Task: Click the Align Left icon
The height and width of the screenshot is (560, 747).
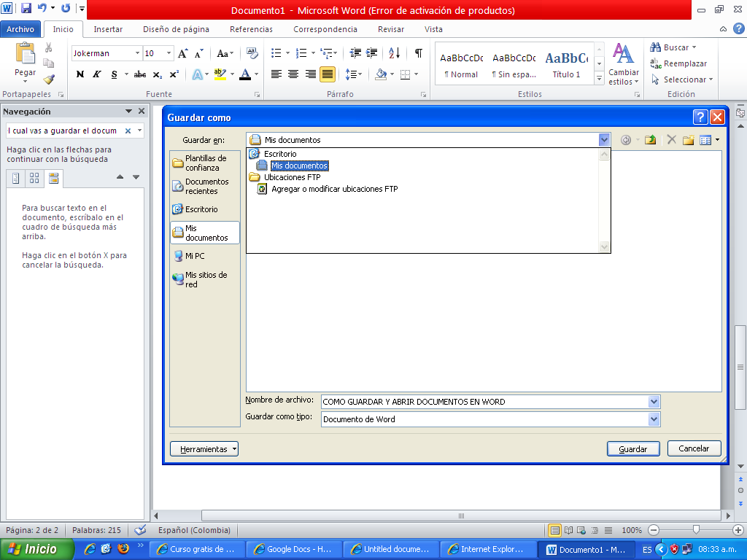Action: coord(276,74)
